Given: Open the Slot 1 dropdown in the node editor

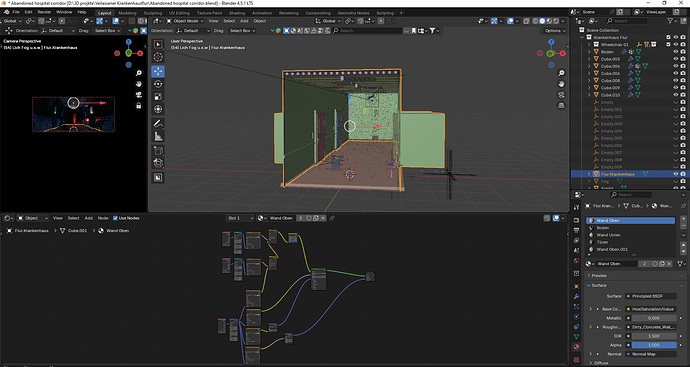Looking at the screenshot, I should [x=240, y=218].
